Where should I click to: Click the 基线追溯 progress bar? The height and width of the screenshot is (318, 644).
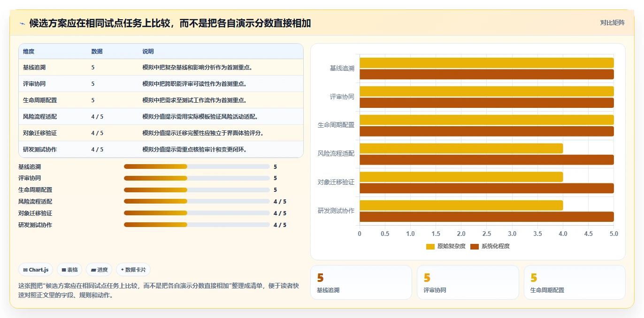click(x=197, y=167)
